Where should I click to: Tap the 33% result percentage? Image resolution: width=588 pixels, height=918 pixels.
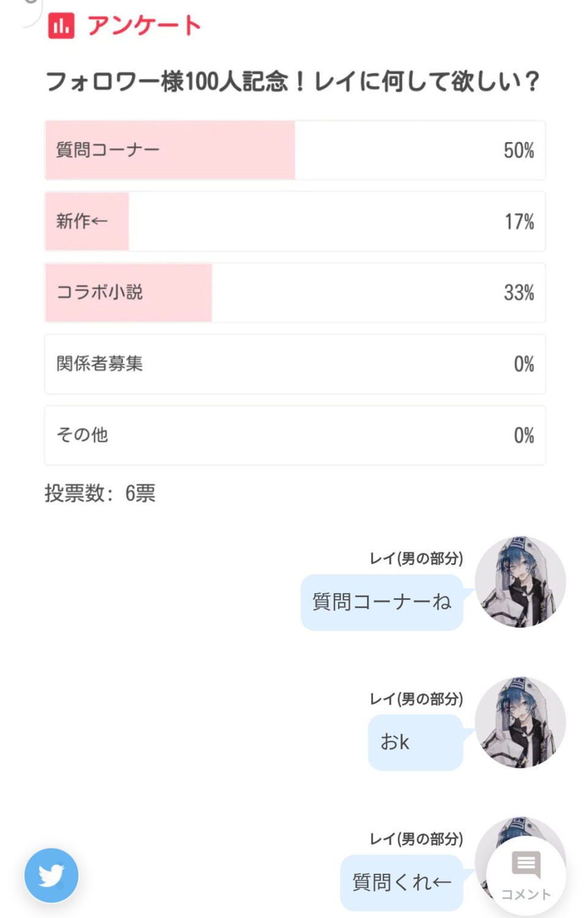tap(519, 293)
